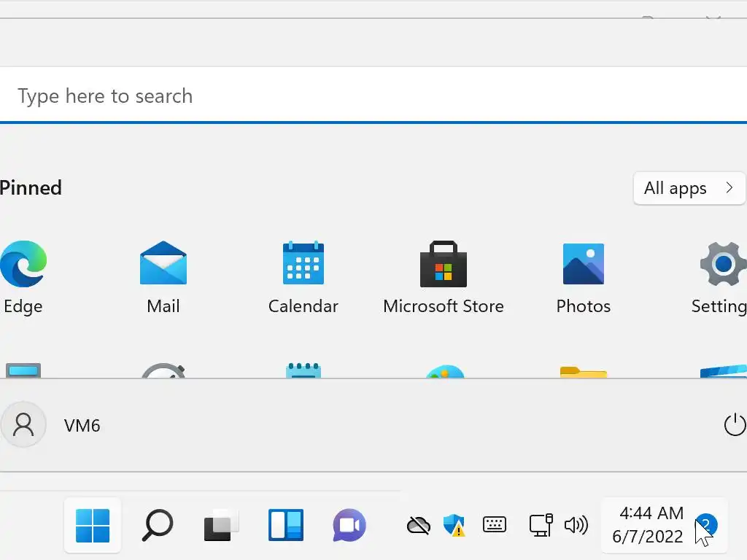Click the volume speaker tray icon

click(576, 525)
